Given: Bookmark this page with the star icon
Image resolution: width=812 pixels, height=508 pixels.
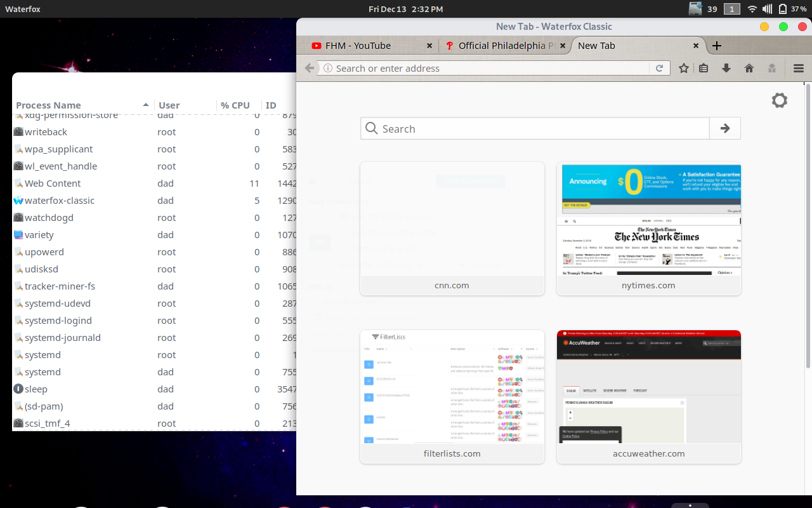Looking at the screenshot, I should 683,67.
